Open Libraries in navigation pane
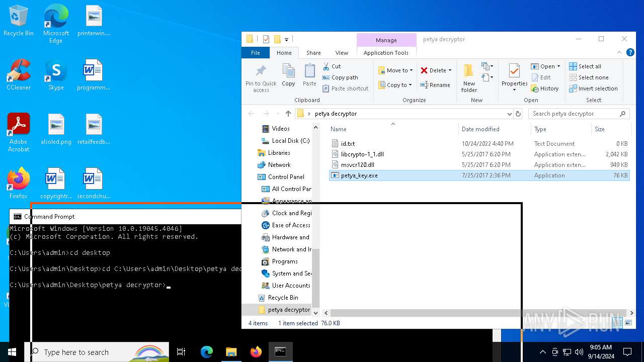Viewport: 644px width, 362px height. tap(274, 153)
